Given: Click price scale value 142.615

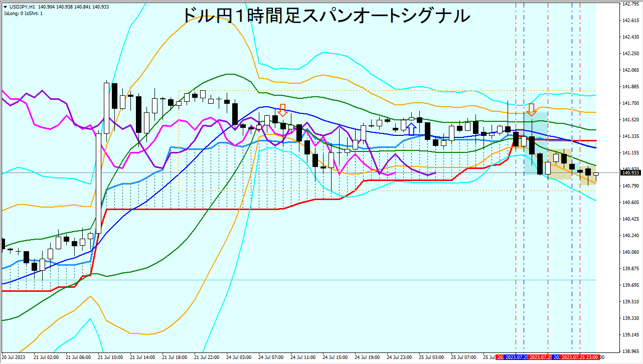Looking at the screenshot, I should pyautogui.click(x=630, y=21).
